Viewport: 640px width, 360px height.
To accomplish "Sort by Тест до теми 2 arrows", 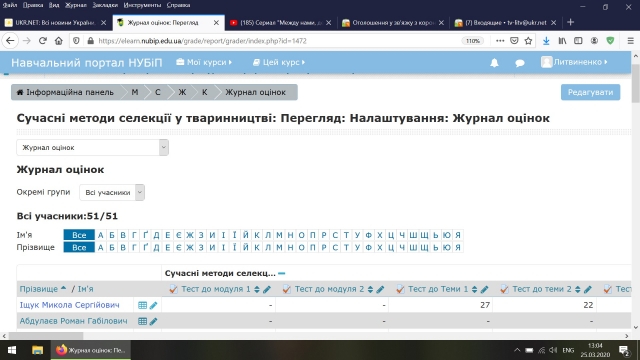I will (578, 289).
